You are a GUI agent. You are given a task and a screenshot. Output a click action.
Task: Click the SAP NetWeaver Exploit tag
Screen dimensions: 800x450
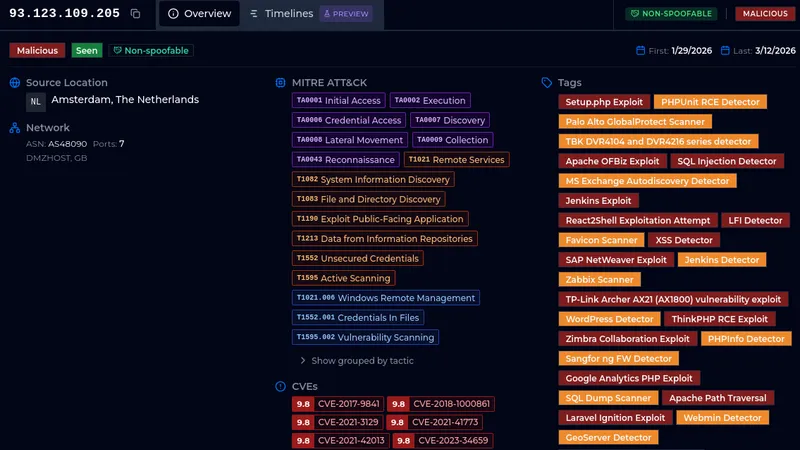[616, 260]
